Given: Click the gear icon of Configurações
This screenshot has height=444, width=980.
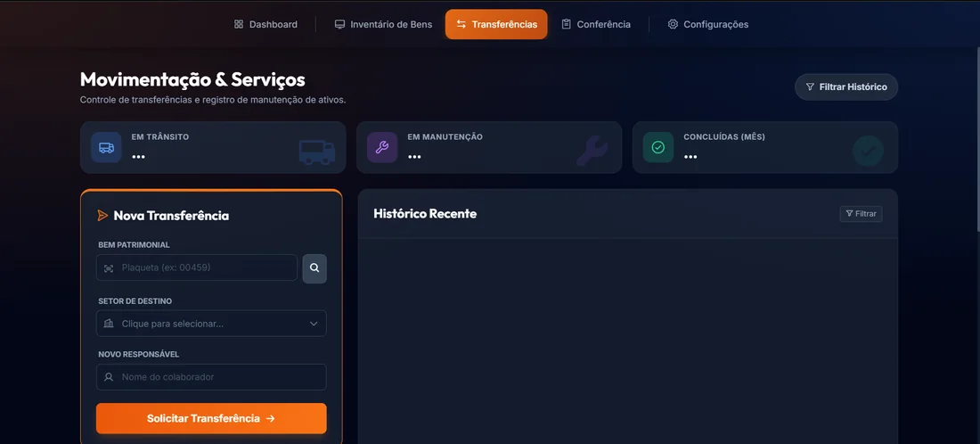Looking at the screenshot, I should (x=673, y=24).
